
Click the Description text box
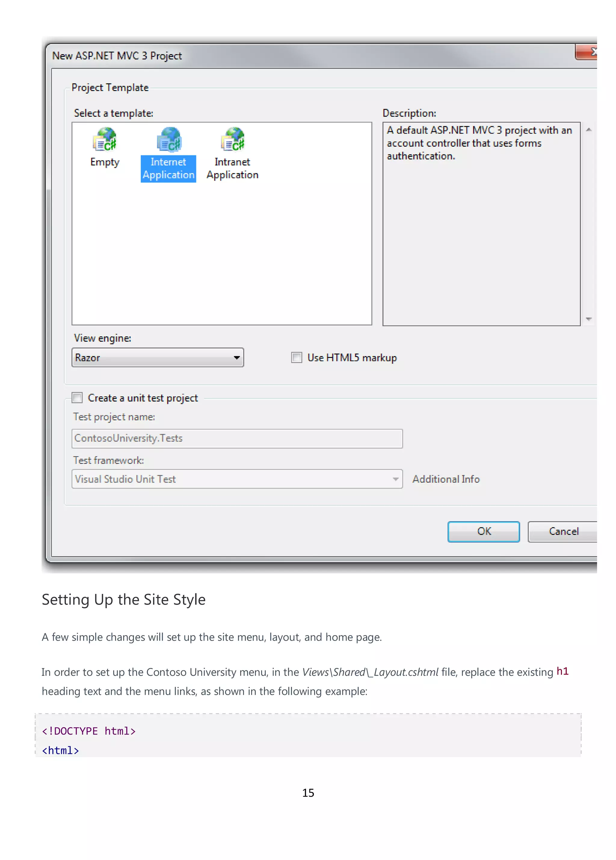(481, 224)
